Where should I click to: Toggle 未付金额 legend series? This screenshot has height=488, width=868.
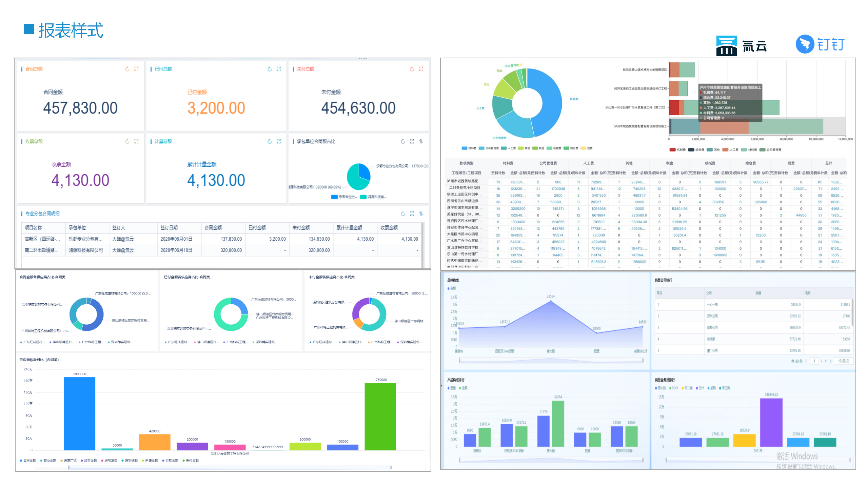191,461
